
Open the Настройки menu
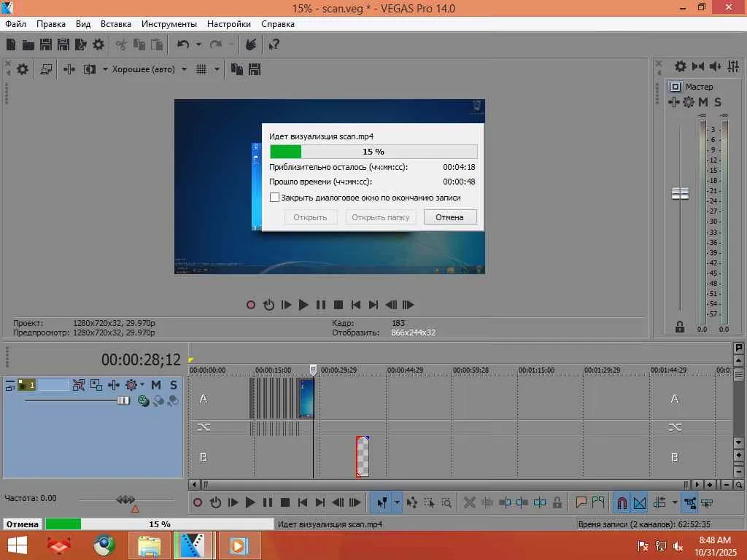(228, 24)
